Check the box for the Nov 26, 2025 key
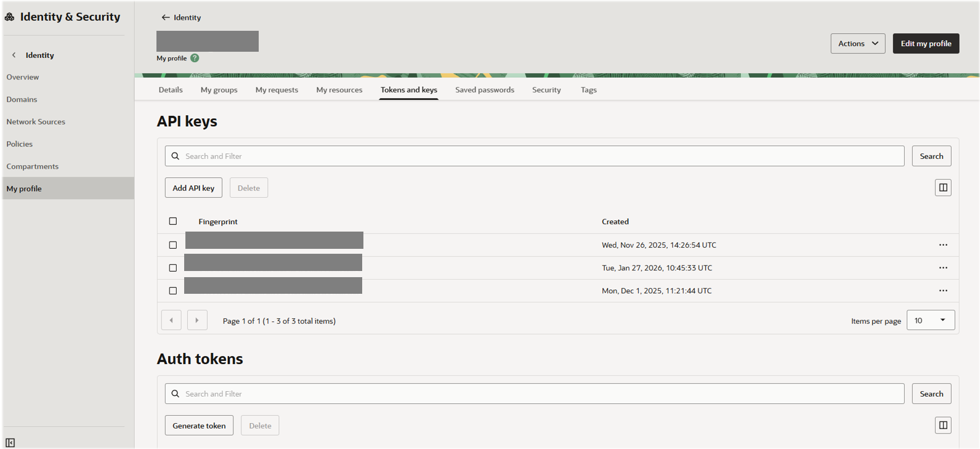This screenshot has height=449, width=980. (173, 245)
